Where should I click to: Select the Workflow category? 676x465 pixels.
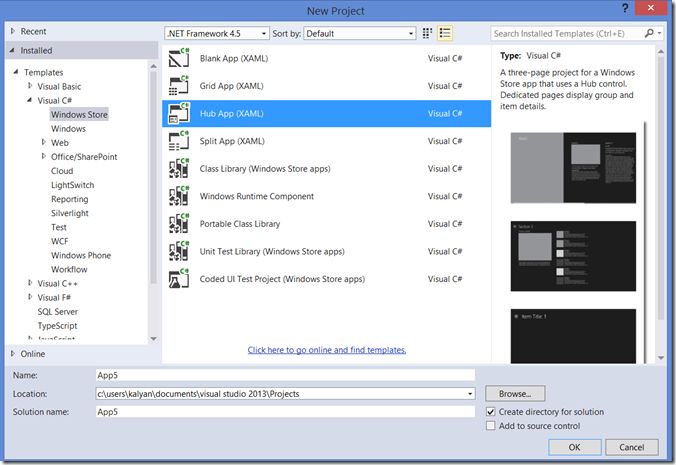(x=69, y=269)
